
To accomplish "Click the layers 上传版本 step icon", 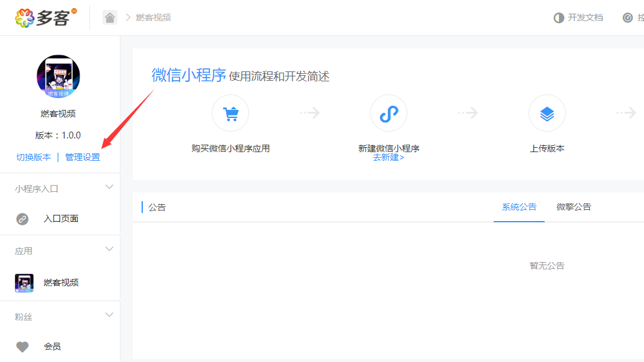I will click(x=547, y=113).
